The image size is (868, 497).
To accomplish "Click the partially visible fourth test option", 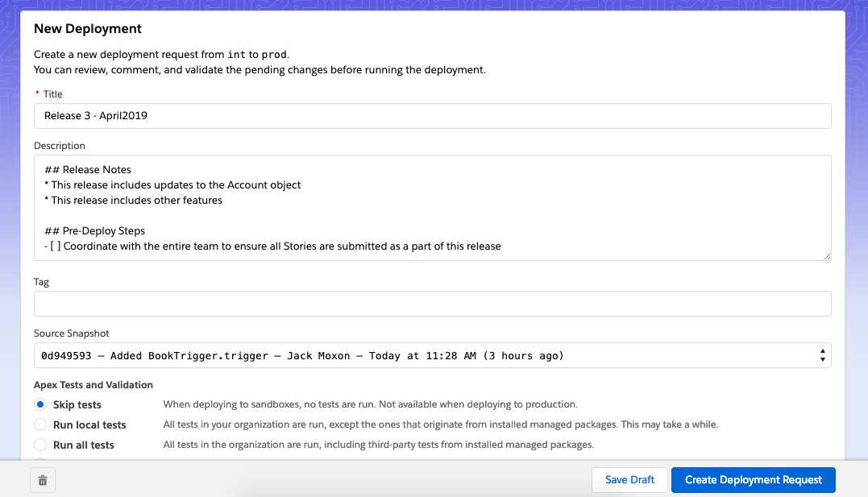I will pyautogui.click(x=42, y=462).
